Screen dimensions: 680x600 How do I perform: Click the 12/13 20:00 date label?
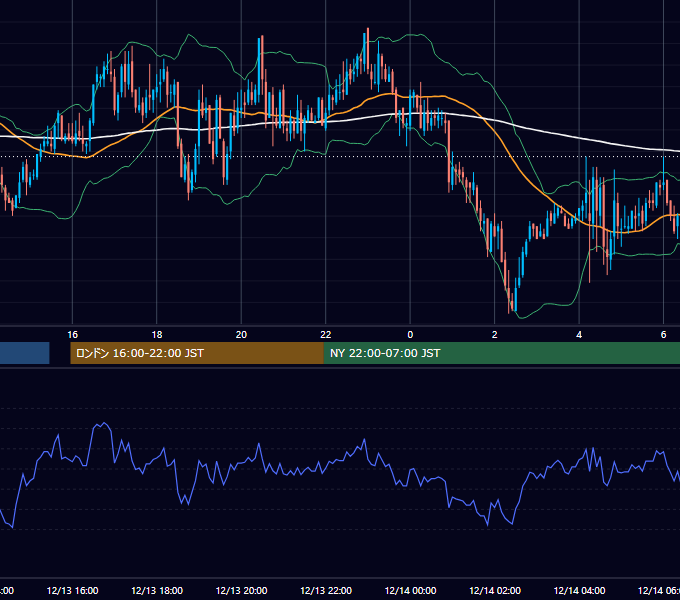point(241,590)
